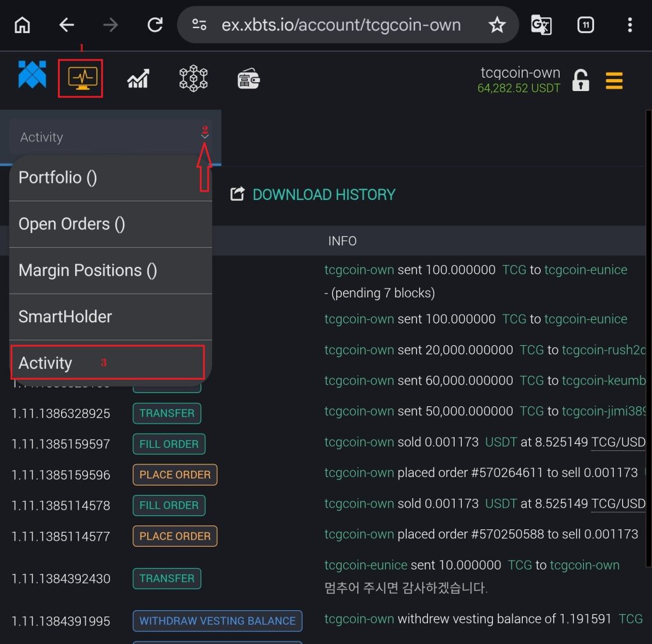This screenshot has height=644, width=652.
Task: Open the blockchain explorer cubes icon
Action: pyautogui.click(x=193, y=79)
